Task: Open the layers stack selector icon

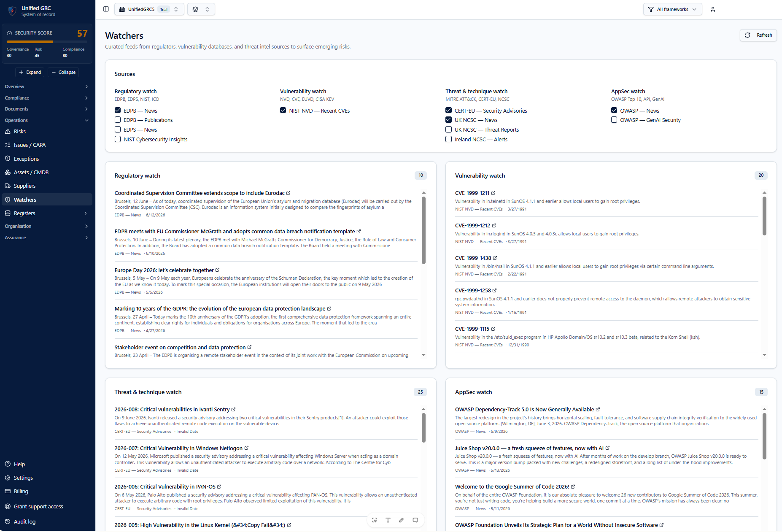Action: tap(201, 9)
